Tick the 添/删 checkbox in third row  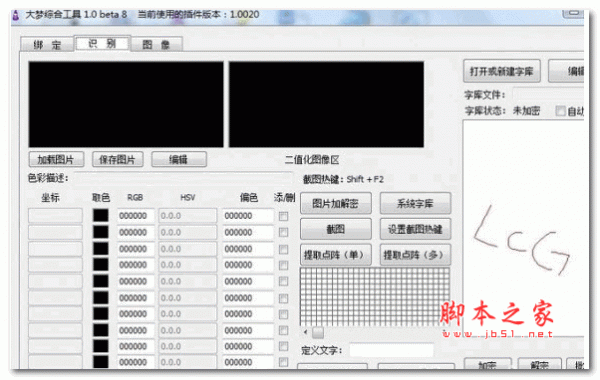(x=284, y=249)
